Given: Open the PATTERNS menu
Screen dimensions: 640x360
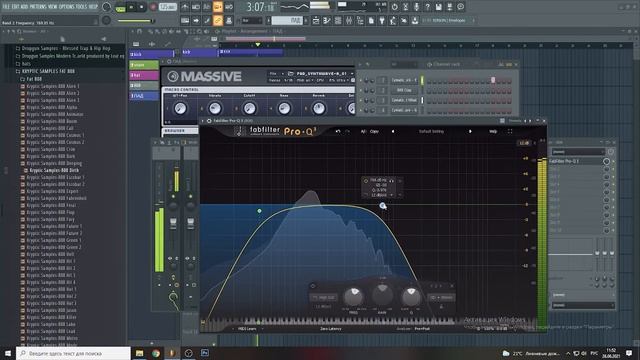Looking at the screenshot, I should 38,7.
